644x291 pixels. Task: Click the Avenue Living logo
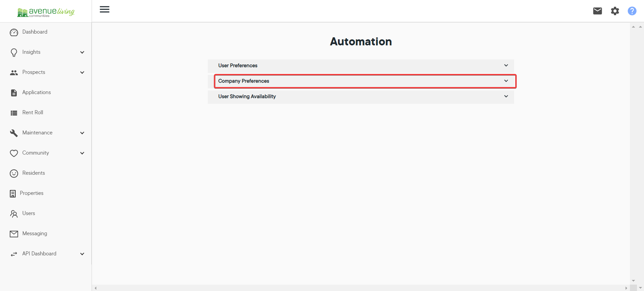(x=46, y=12)
